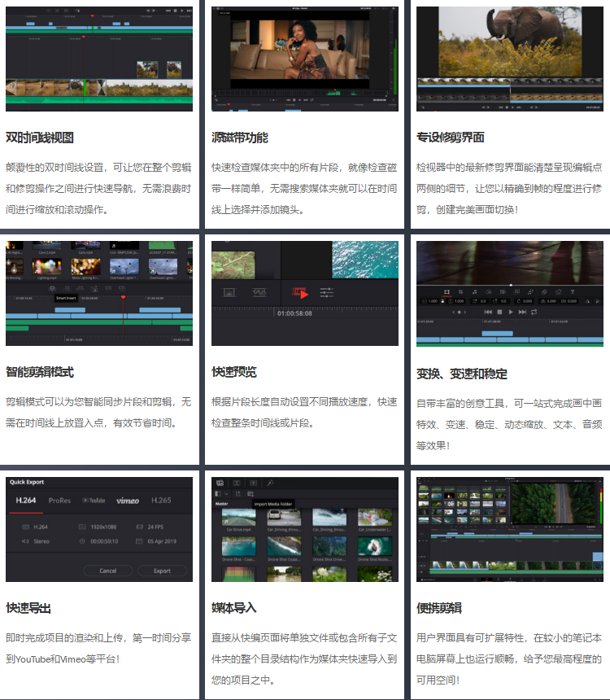Screen dimensions: 610x700
Task: Click the wand tools icon in media panel
Action: pyautogui.click(x=270, y=483)
